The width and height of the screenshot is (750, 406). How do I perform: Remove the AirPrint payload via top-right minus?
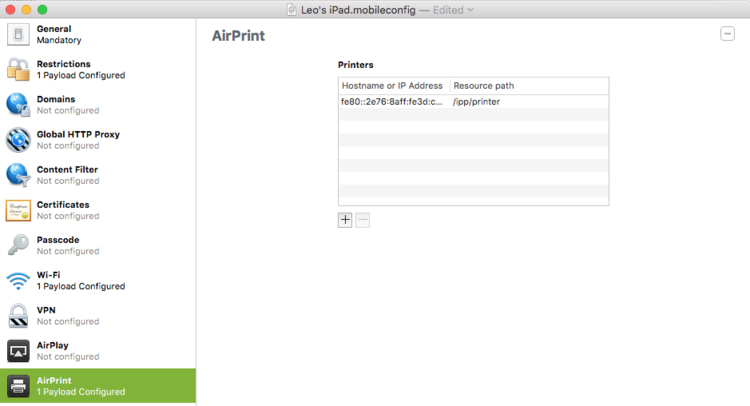click(x=728, y=33)
